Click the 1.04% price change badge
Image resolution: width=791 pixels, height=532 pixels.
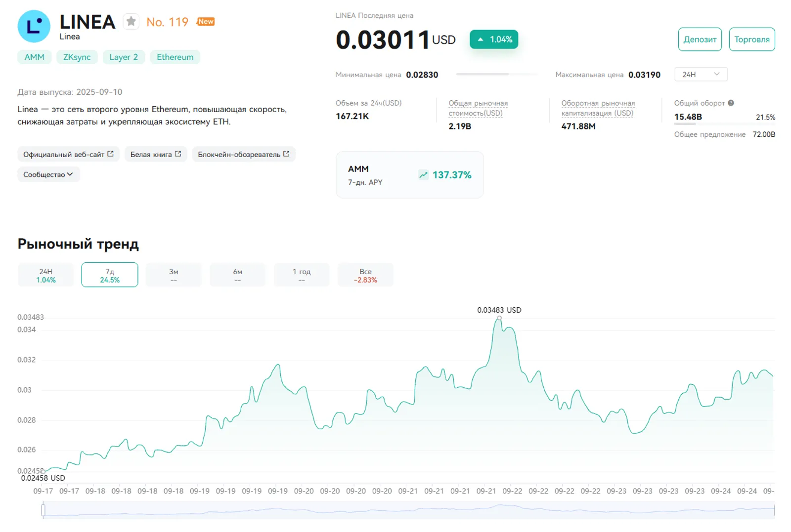click(x=494, y=40)
